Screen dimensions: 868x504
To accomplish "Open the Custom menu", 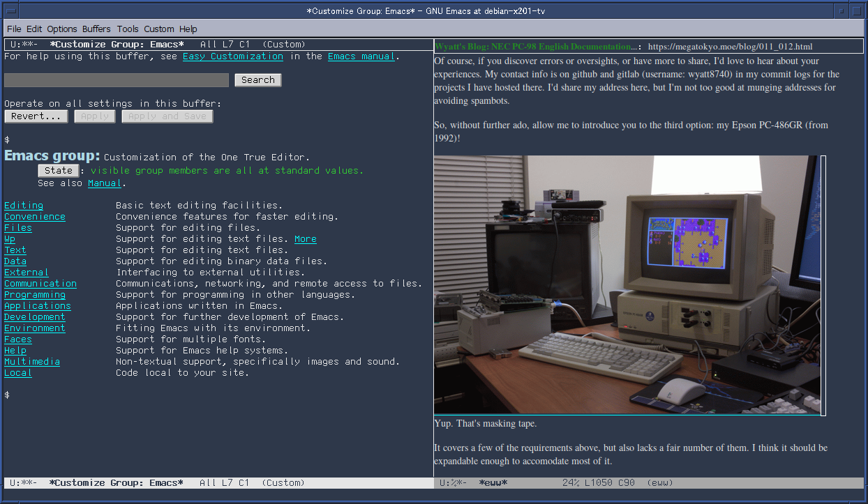I will 159,29.
